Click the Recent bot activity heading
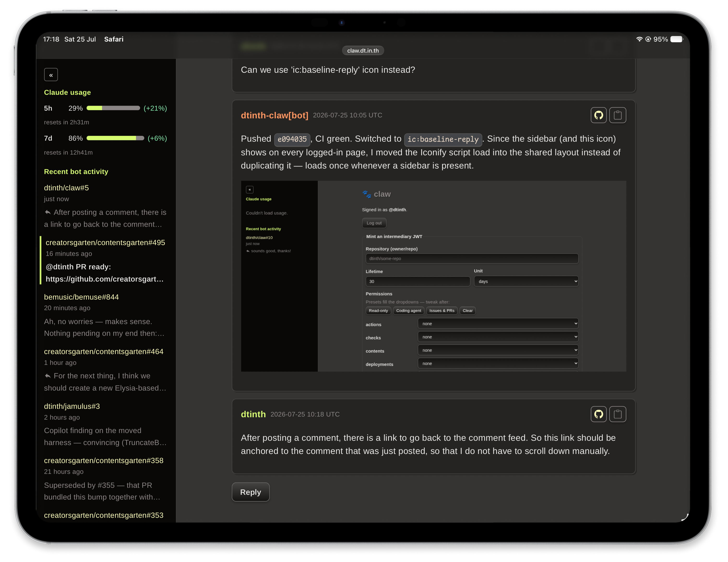728x562 pixels. [76, 172]
